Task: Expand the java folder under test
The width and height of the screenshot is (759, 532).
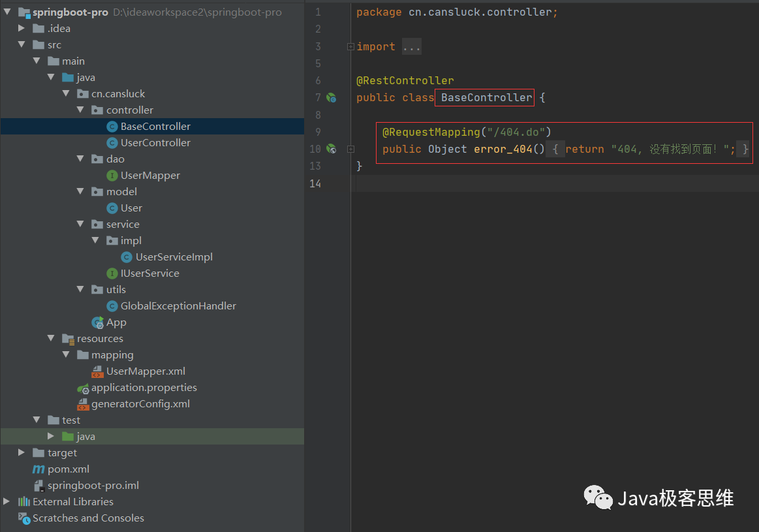Action: pos(51,435)
